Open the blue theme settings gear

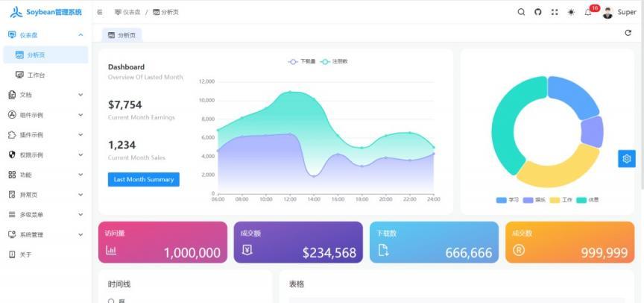coord(626,159)
